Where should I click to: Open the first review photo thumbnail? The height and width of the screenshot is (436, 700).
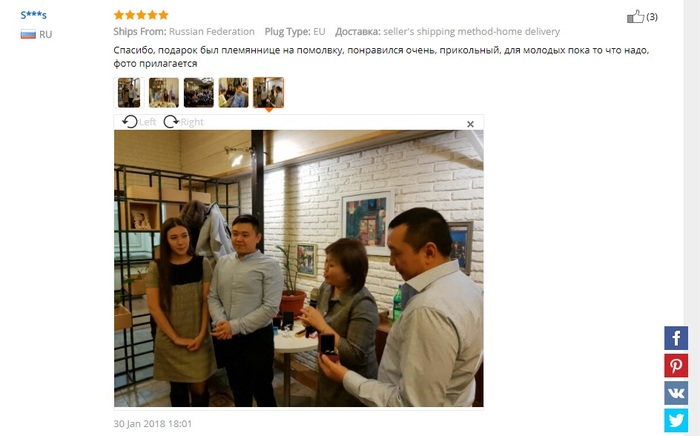129,92
